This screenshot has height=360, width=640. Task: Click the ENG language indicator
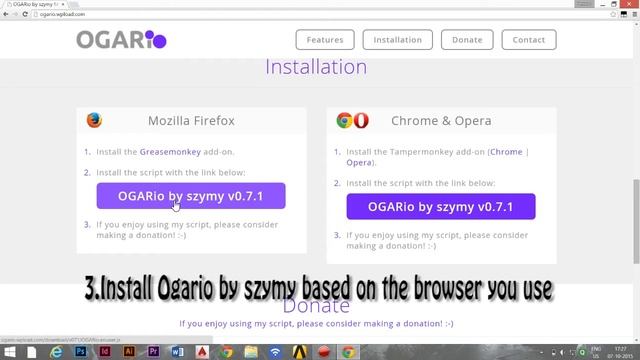[596, 352]
